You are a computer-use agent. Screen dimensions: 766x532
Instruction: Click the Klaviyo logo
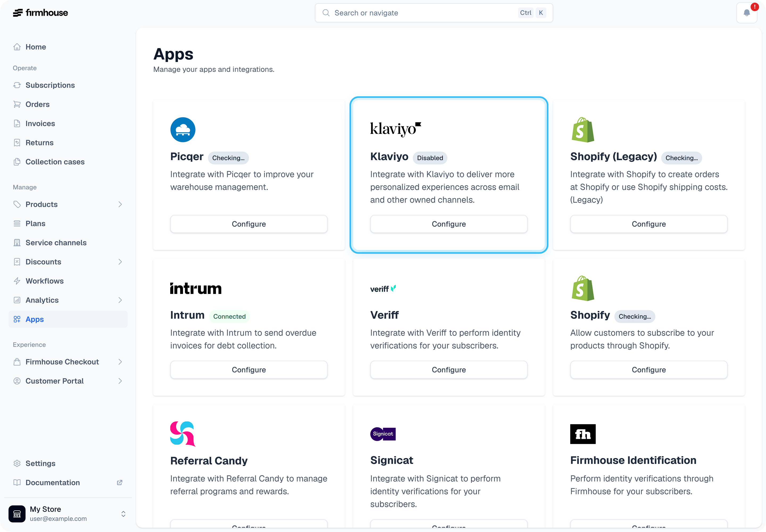(396, 129)
